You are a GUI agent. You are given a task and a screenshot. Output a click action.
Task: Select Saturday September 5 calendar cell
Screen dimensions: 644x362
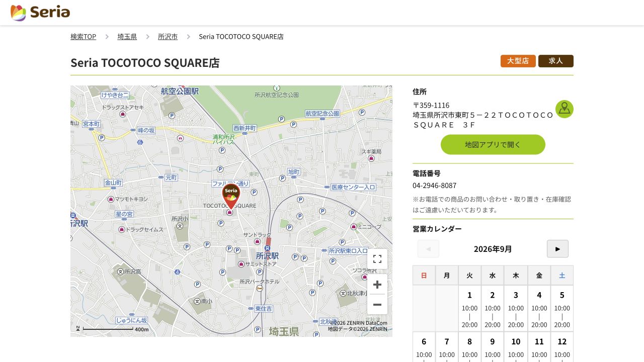coord(562,308)
